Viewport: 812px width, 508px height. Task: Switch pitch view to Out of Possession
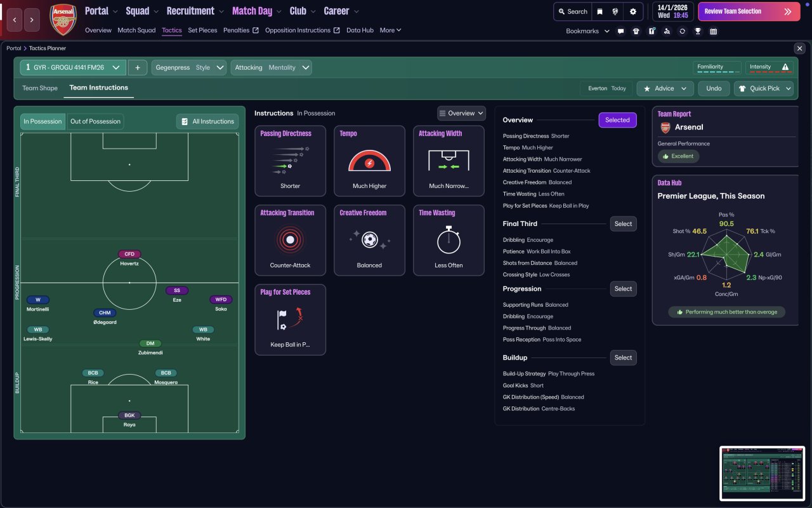coord(95,122)
